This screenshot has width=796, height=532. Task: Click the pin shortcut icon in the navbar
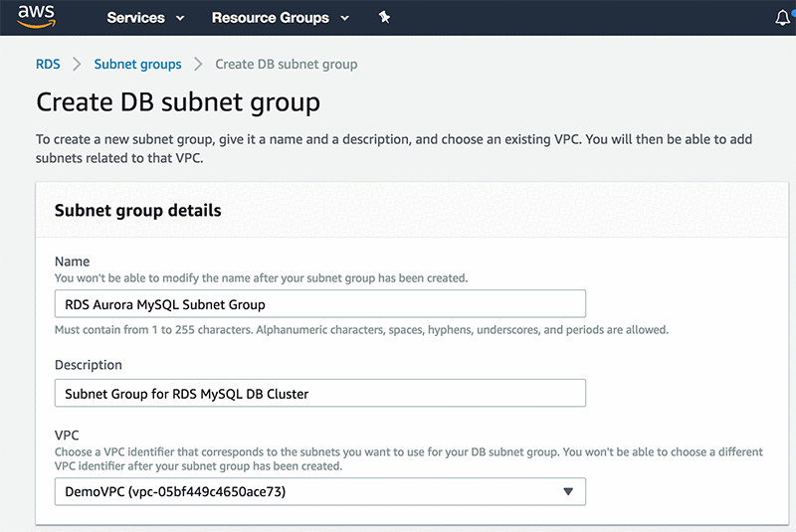click(x=384, y=18)
